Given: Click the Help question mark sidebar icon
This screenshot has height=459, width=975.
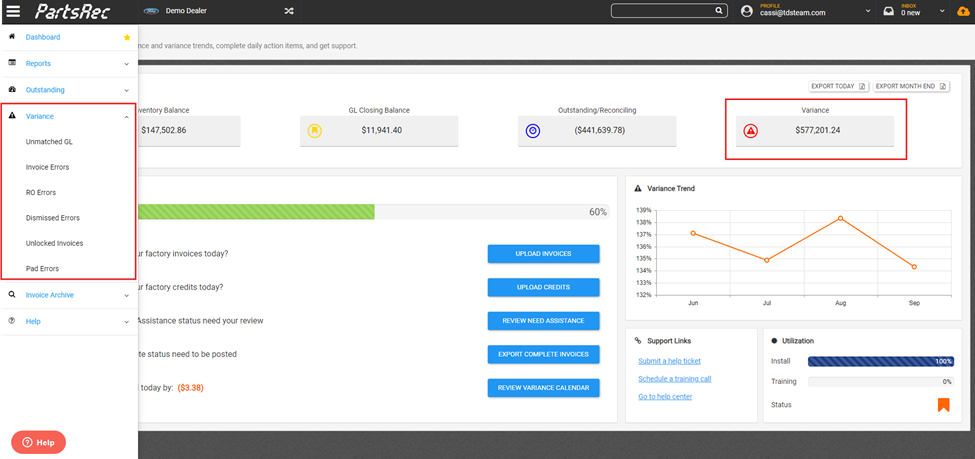Looking at the screenshot, I should (x=12, y=321).
